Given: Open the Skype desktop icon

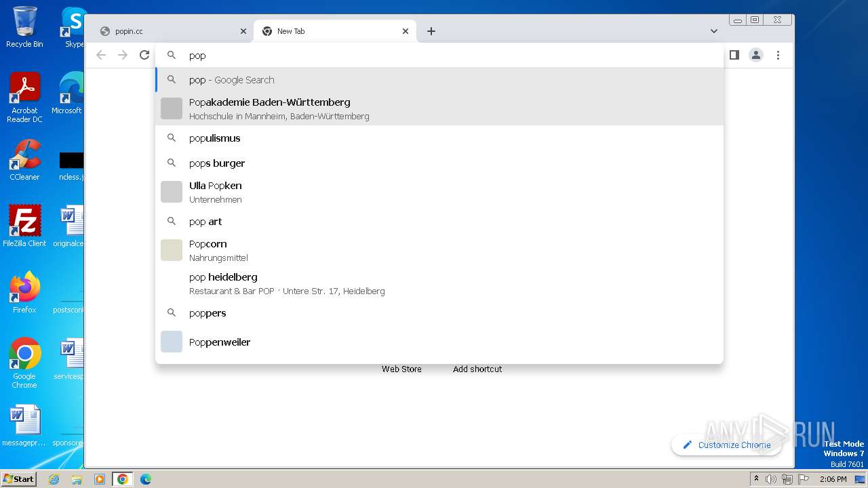Looking at the screenshot, I should coord(73,27).
